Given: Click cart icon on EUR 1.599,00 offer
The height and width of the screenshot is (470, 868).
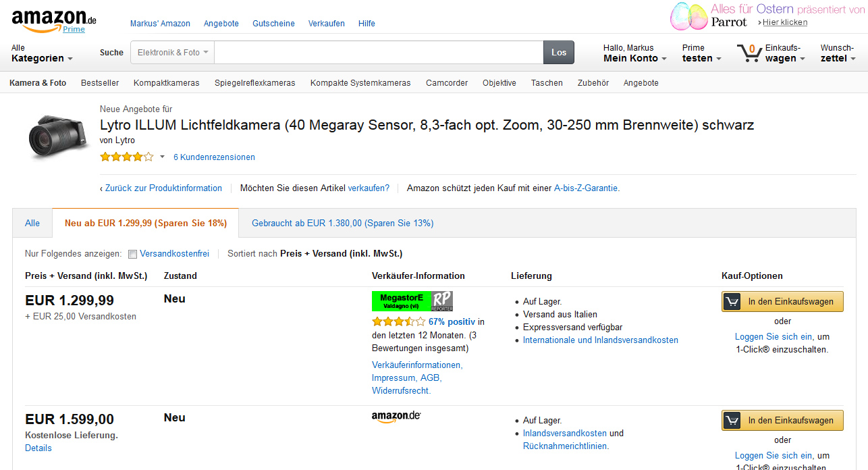Looking at the screenshot, I should click(x=732, y=421).
